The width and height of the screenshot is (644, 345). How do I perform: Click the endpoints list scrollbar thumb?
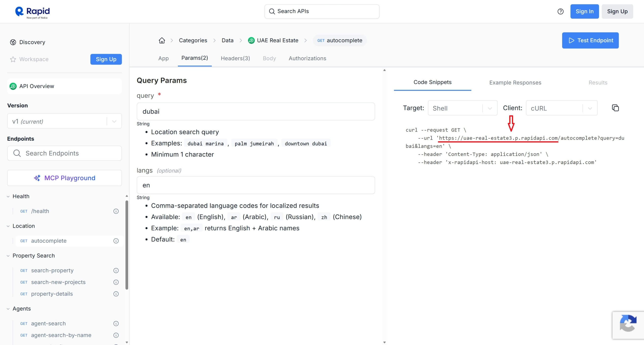(127, 245)
